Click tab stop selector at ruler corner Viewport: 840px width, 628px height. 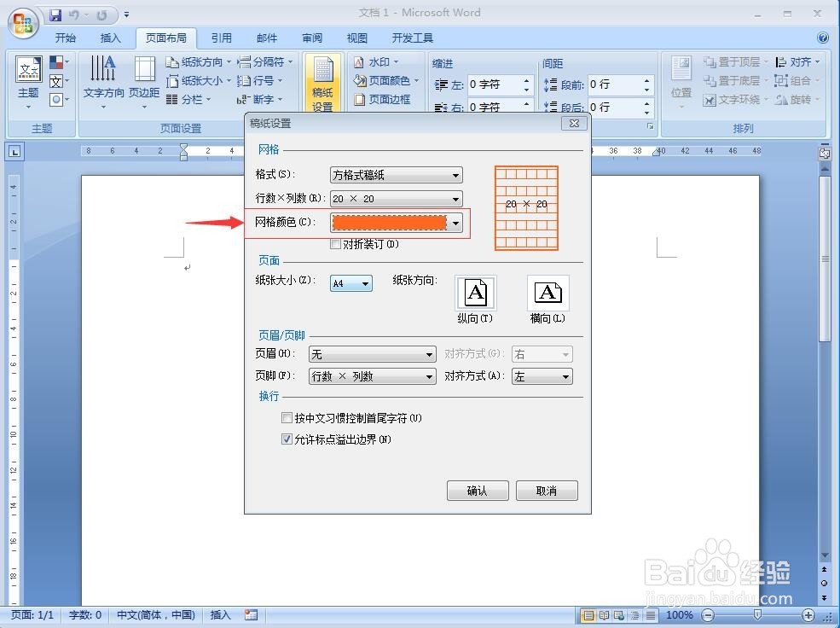[x=14, y=152]
